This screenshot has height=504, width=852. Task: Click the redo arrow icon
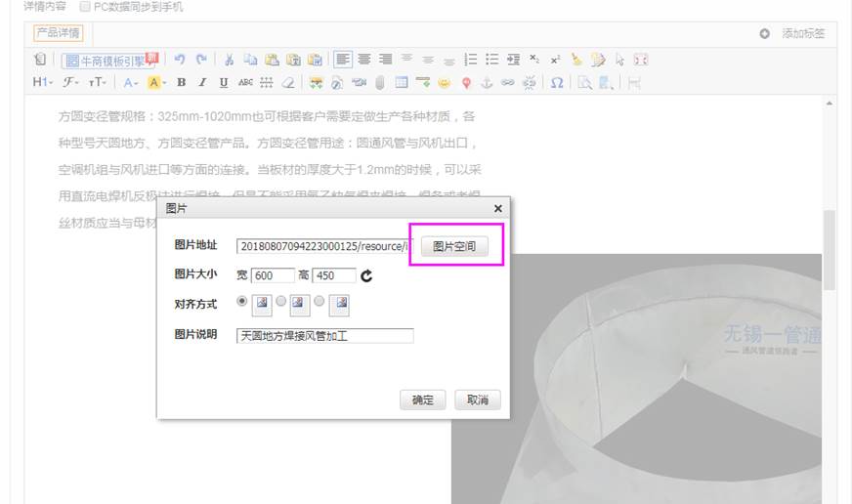pos(201,60)
